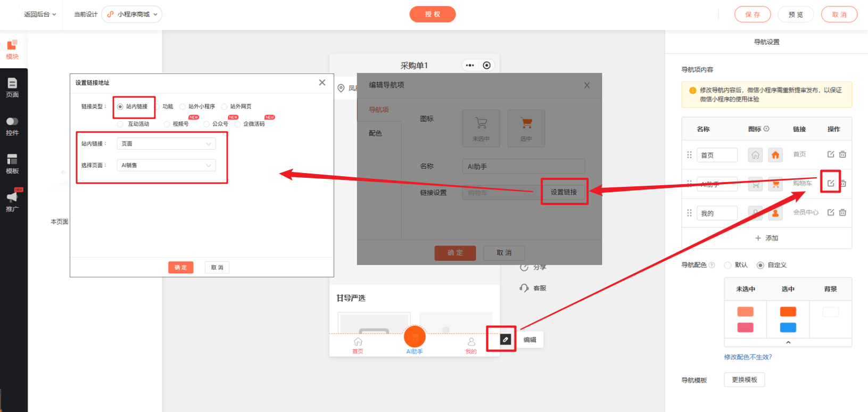
Task: Click the location pin icon in the phone preview
Action: coord(341,88)
